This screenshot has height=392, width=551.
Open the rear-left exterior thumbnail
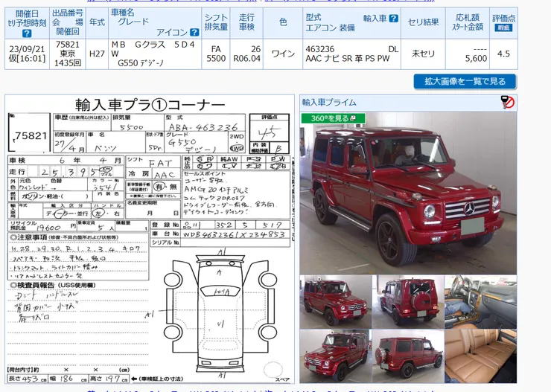click(408, 356)
